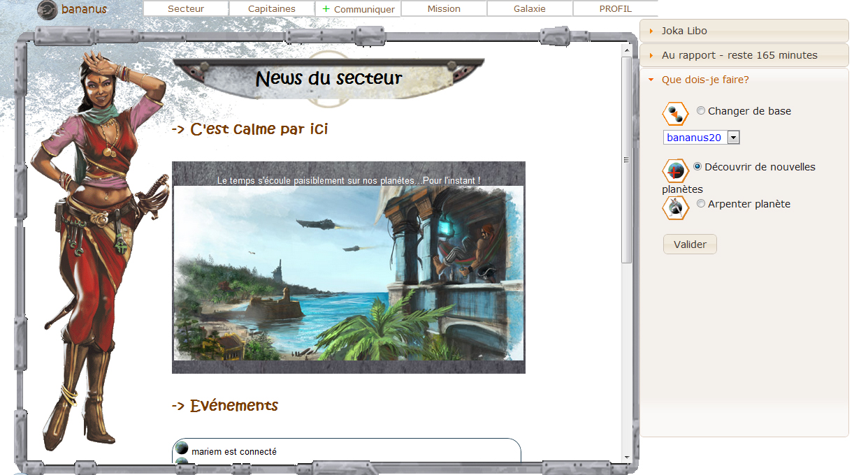
Task: Select the Changer de base radio option
Action: point(701,110)
